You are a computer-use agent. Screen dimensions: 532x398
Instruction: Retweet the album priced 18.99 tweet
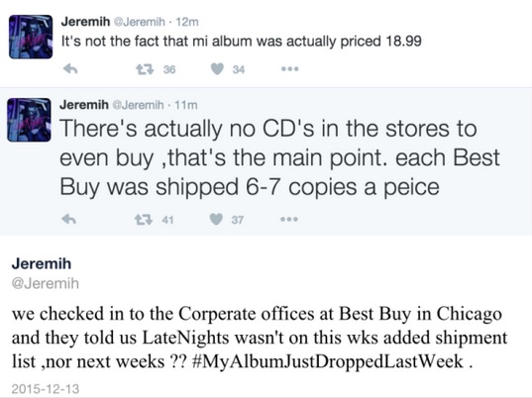pyautogui.click(x=145, y=69)
